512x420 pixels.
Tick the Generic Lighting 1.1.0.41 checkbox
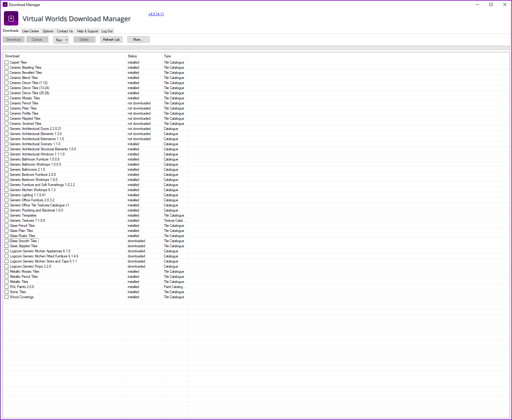pos(6,195)
